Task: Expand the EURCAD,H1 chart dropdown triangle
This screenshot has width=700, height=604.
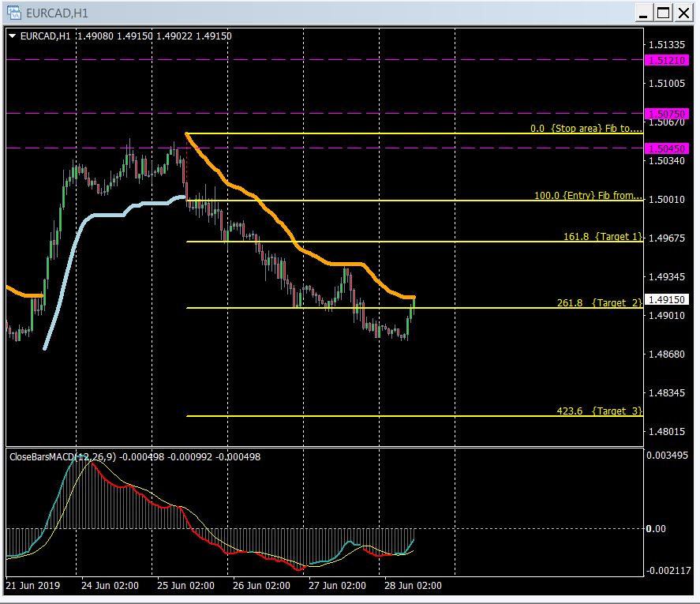Action: coord(13,36)
